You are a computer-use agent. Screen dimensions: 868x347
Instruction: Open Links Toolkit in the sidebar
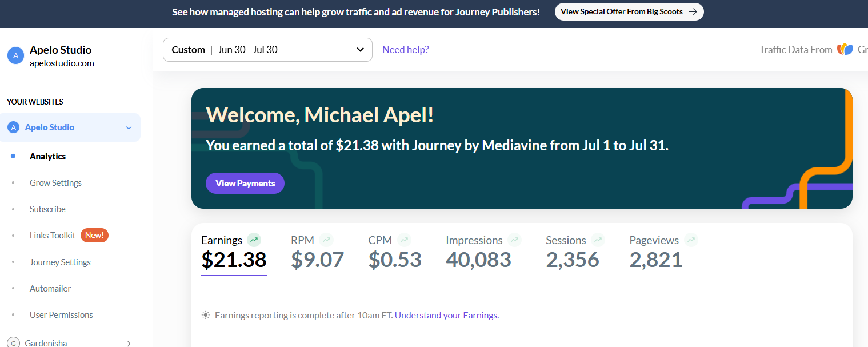(53, 235)
